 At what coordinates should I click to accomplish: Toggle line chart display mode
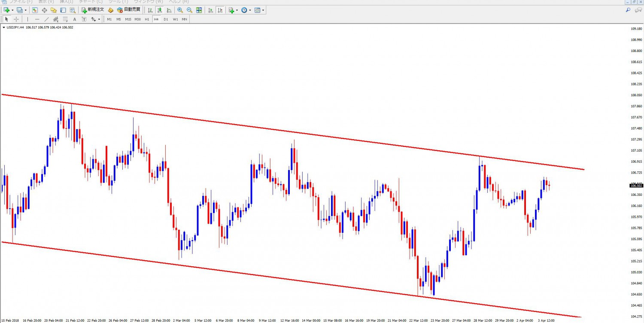[x=169, y=10]
